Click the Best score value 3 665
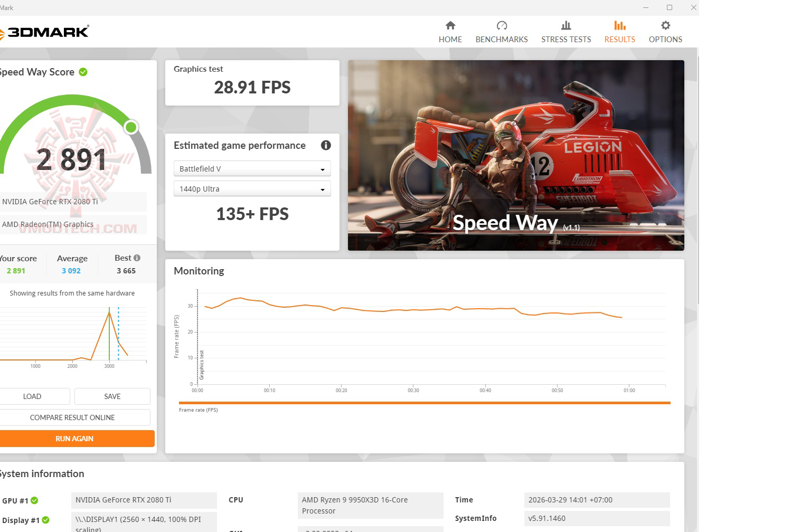Screen dimensions: 811x532 (x=126, y=271)
